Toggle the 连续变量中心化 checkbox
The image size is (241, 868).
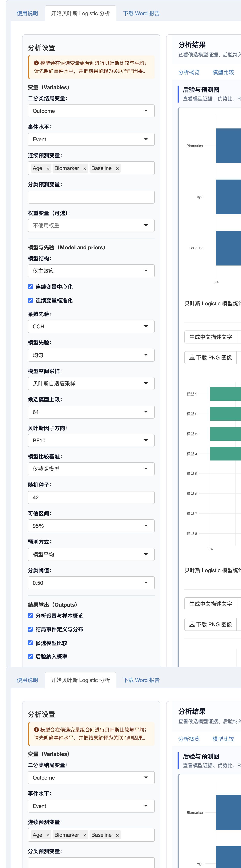point(30,287)
